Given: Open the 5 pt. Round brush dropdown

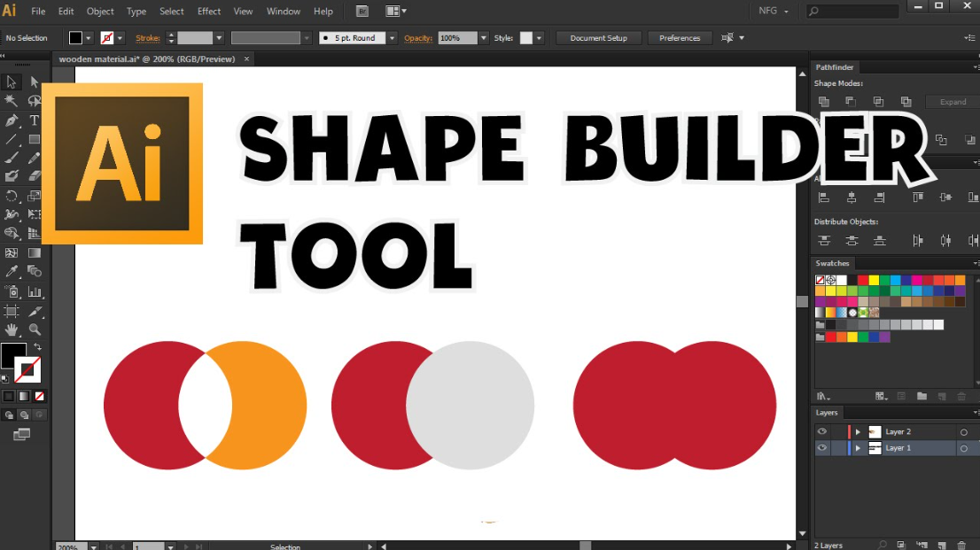Looking at the screenshot, I should coord(392,38).
